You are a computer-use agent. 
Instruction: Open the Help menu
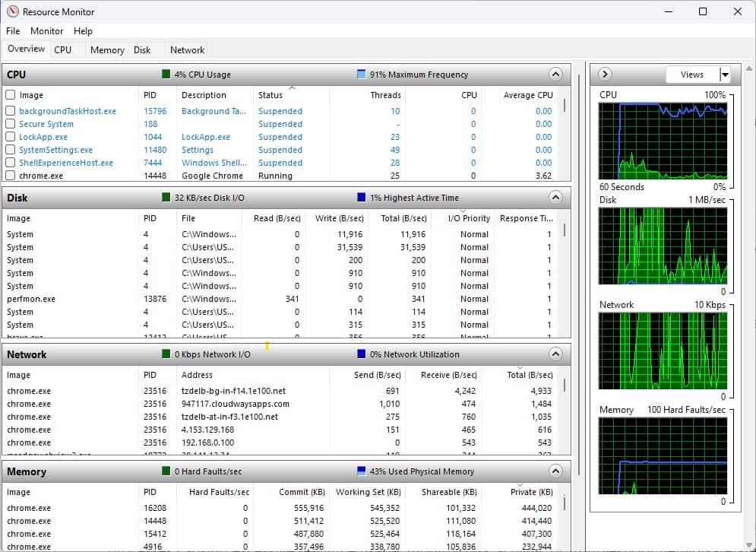point(83,31)
